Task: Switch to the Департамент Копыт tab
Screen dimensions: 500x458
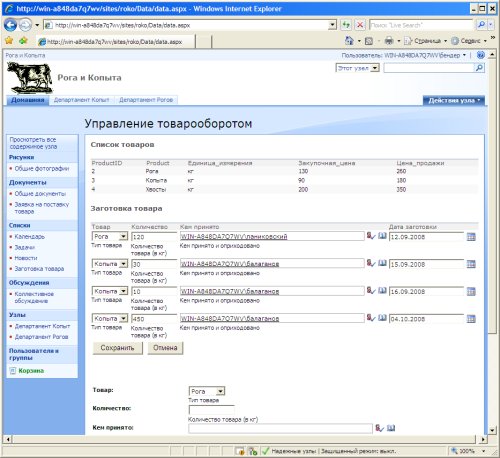Action: pyautogui.click(x=82, y=100)
